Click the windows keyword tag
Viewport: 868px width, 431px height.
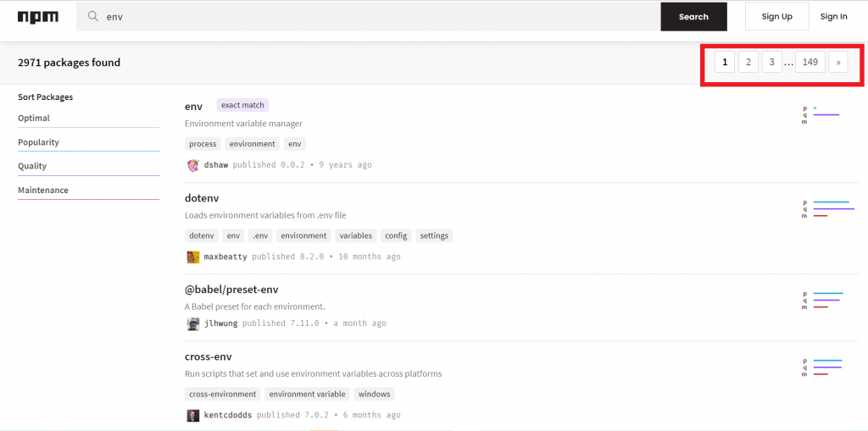coord(374,395)
